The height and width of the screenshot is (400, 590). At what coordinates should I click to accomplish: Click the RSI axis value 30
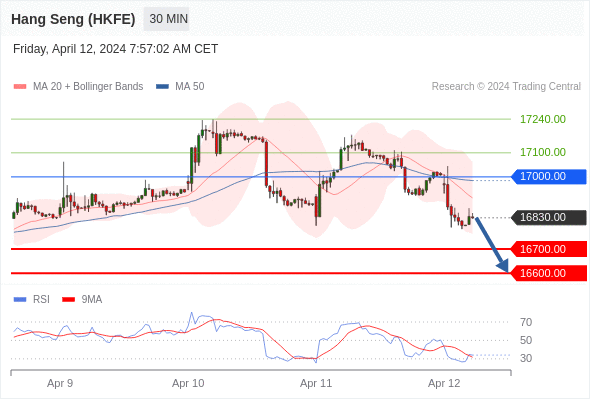pyautogui.click(x=526, y=358)
